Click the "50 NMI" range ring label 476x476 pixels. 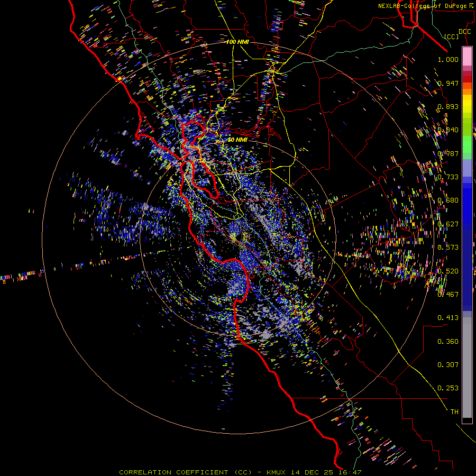pyautogui.click(x=237, y=140)
